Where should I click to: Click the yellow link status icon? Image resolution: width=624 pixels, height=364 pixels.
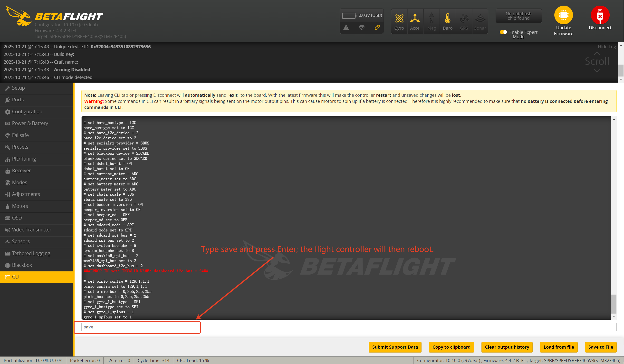[x=377, y=28]
